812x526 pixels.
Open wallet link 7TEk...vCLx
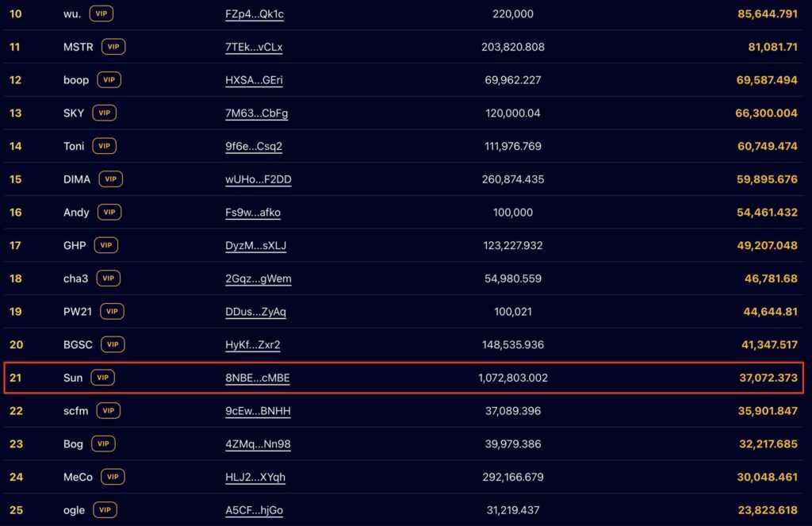(254, 47)
